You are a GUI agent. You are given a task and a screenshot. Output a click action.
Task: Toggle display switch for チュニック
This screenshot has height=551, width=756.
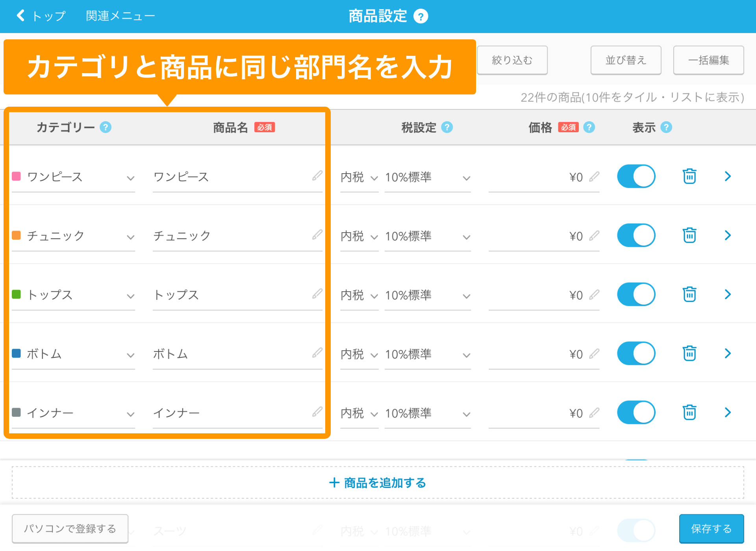636,235
